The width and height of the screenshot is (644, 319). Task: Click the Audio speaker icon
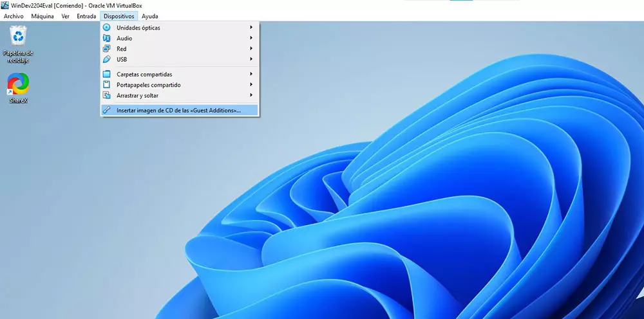point(106,38)
